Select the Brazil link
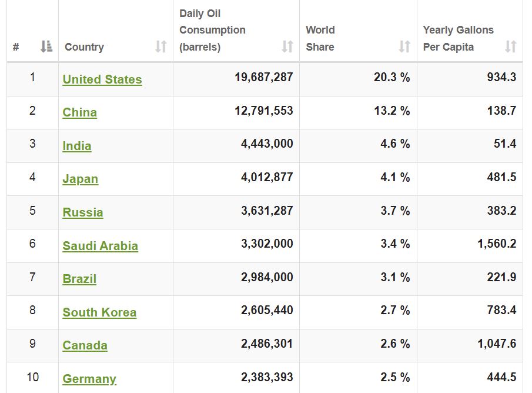Viewport: 532px width, 393px height. click(x=79, y=279)
